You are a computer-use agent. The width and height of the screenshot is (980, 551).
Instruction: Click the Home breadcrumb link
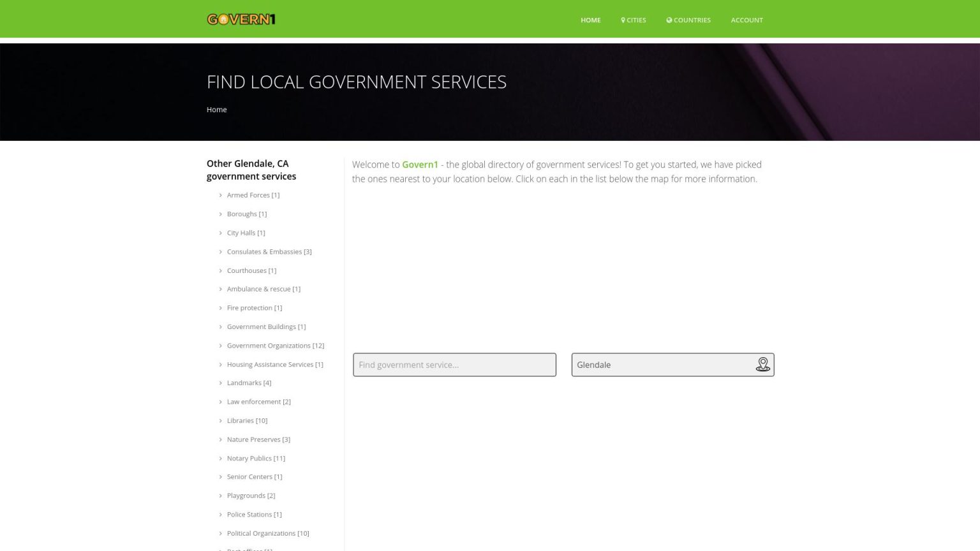[x=216, y=110]
